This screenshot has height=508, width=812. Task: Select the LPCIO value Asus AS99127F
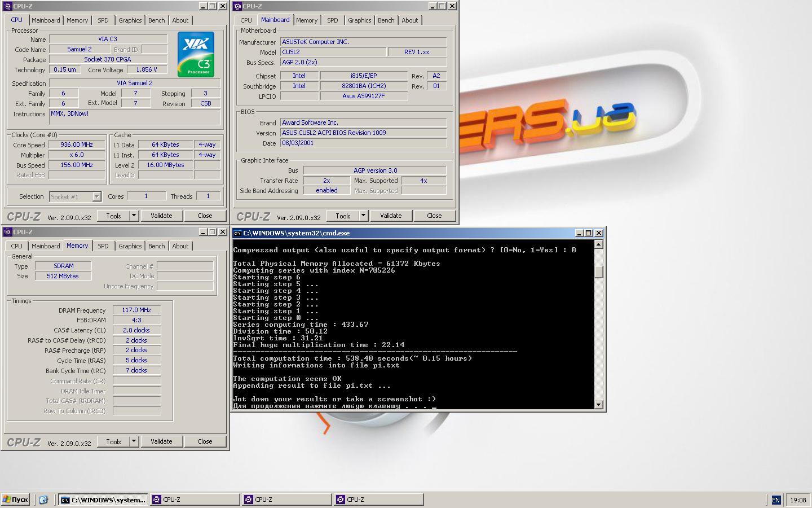point(364,96)
